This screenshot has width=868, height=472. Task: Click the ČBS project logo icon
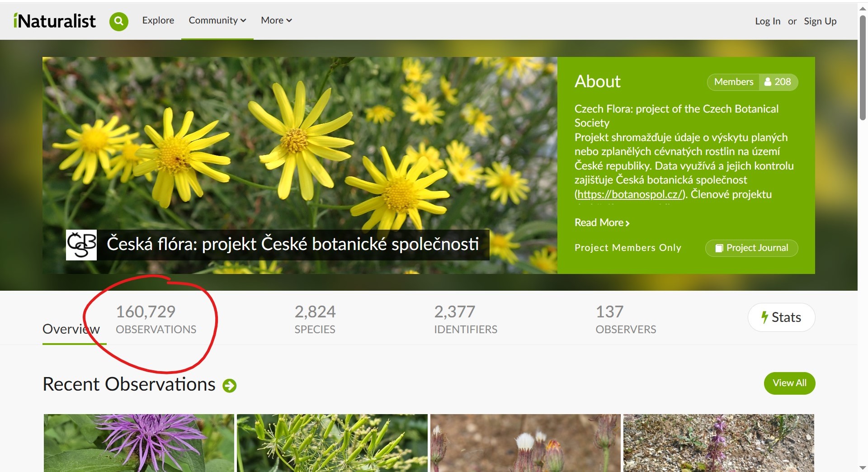pos(81,245)
